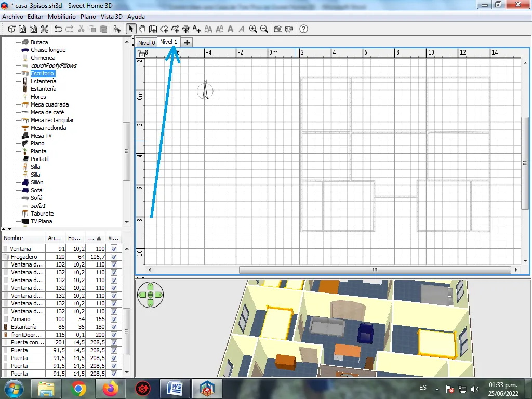532x399 pixels.
Task: Zoom in on the plan
Action: 253,29
